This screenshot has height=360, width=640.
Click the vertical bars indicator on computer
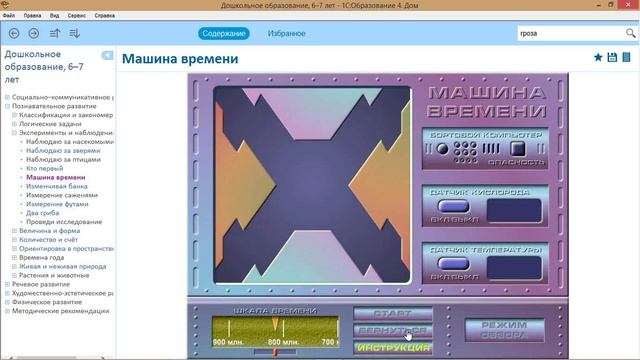tap(491, 149)
